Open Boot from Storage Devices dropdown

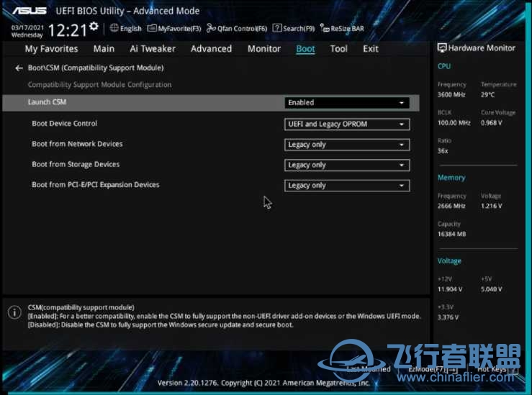coord(347,165)
